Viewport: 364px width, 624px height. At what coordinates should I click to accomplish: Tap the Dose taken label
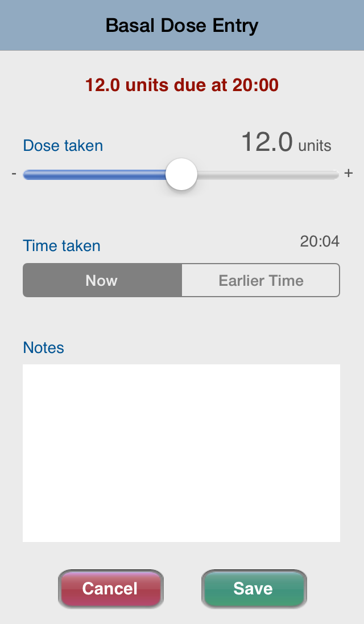63,146
